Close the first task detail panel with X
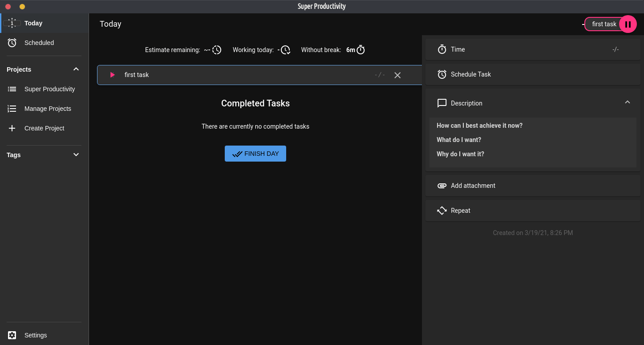The height and width of the screenshot is (345, 644). coord(397,75)
